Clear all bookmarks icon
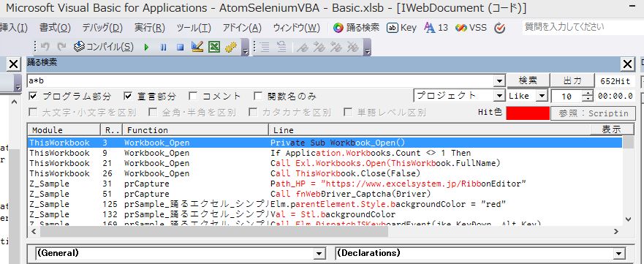The width and height of the screenshot is (644, 264). [353, 48]
